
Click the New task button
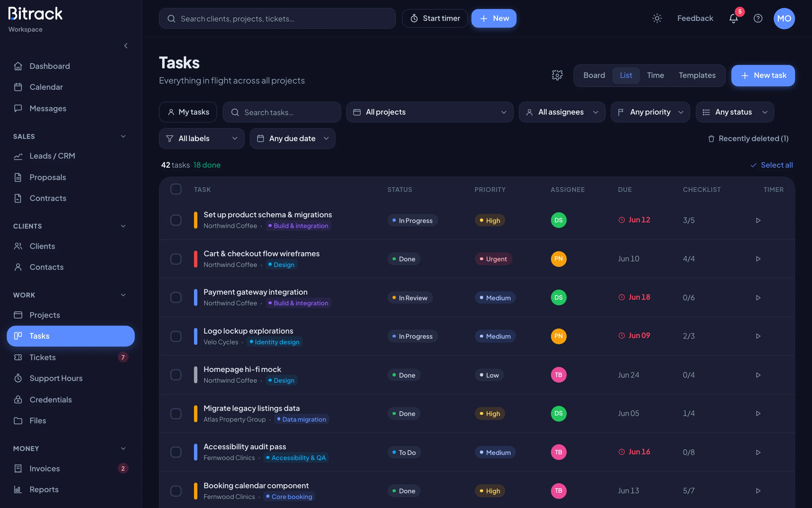pyautogui.click(x=763, y=75)
